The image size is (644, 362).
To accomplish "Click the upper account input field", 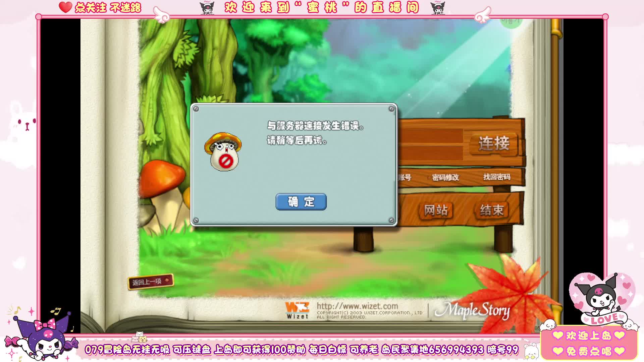I will click(431, 136).
